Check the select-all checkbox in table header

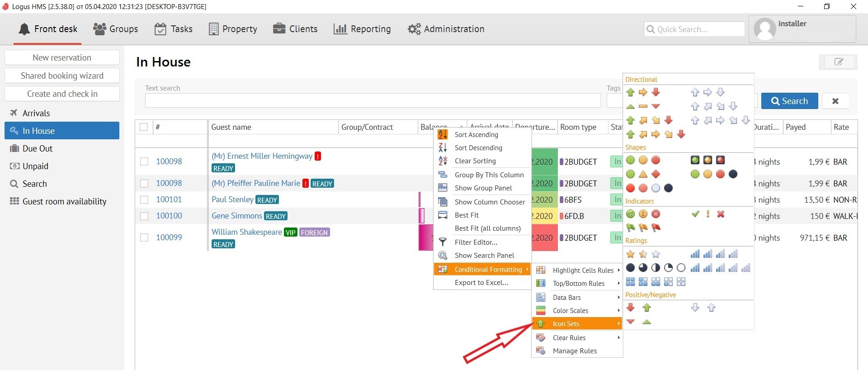144,127
